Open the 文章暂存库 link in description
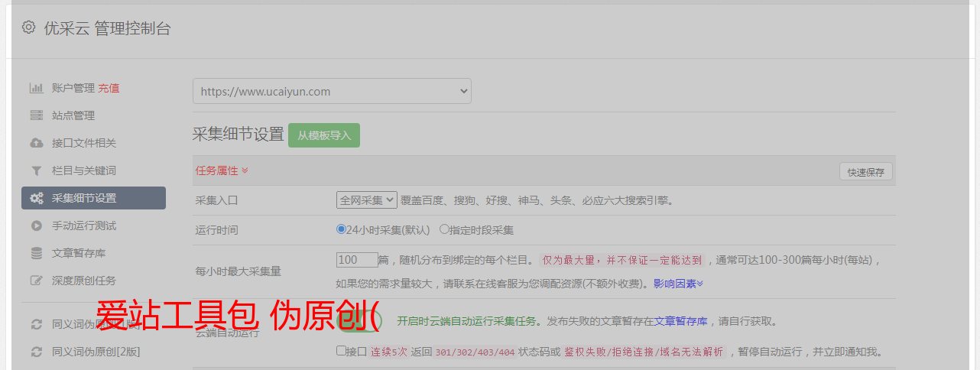 (681, 321)
